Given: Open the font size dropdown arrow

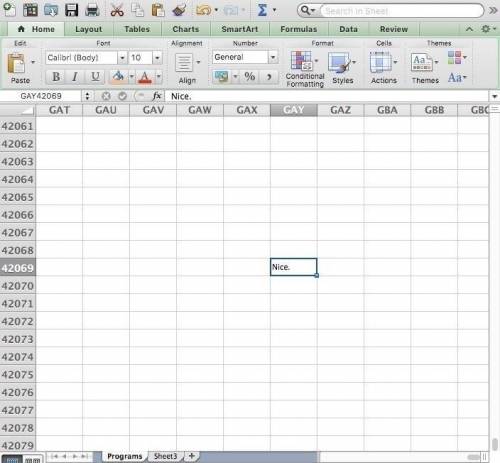Looking at the screenshot, I should tap(157, 58).
